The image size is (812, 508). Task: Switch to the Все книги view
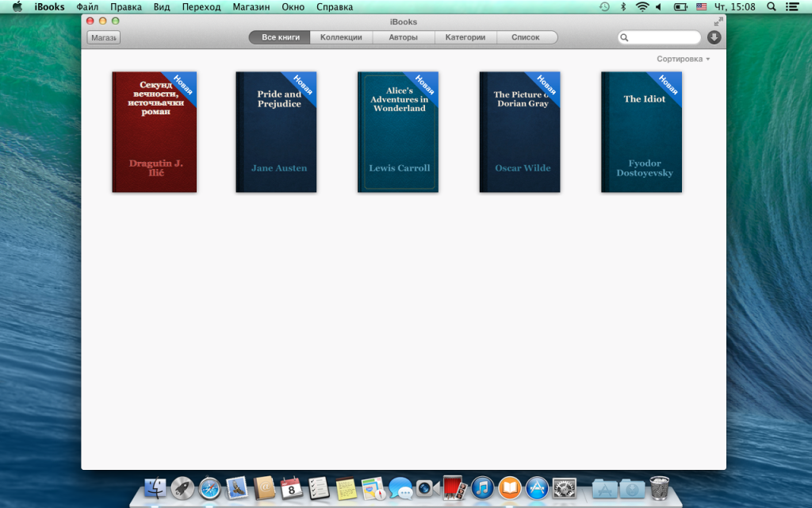point(280,37)
